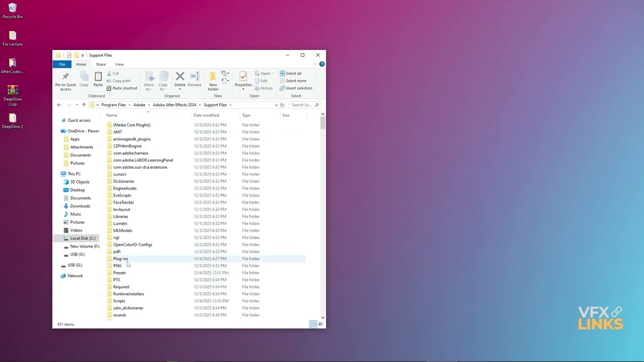Open the File menu tab
Viewport: 644px width, 362px height.
coord(62,64)
